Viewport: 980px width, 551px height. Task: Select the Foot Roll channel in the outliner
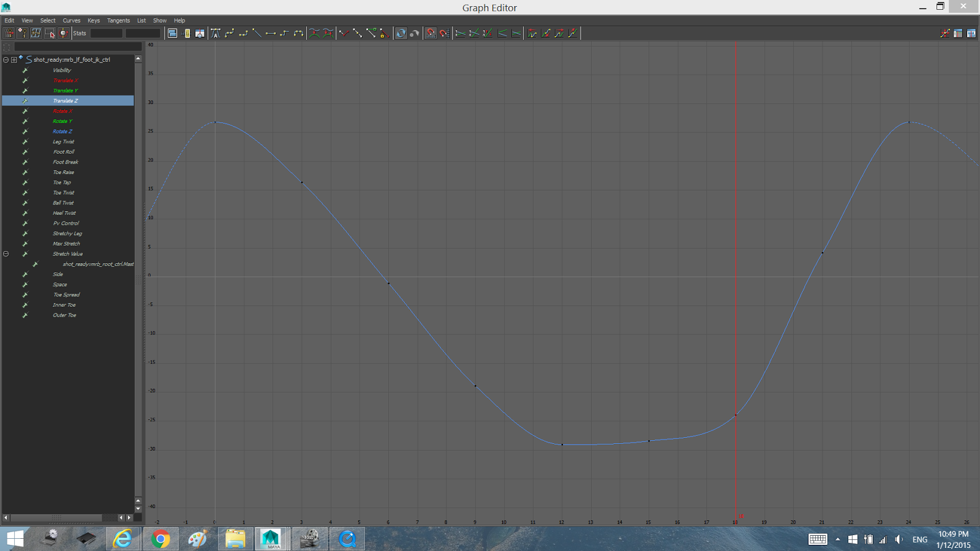point(63,151)
